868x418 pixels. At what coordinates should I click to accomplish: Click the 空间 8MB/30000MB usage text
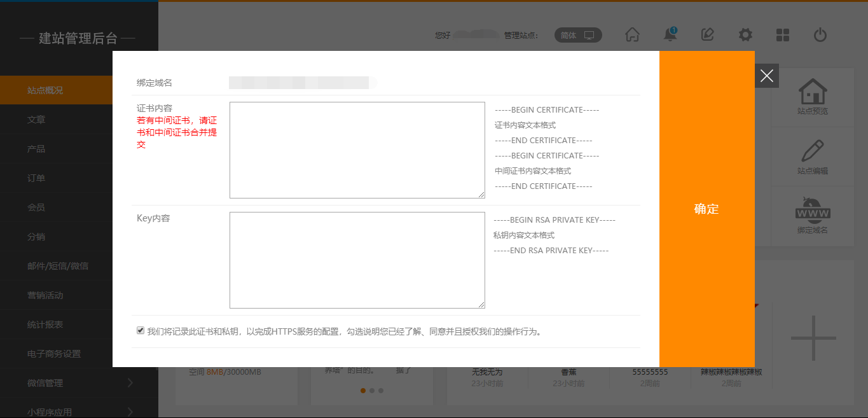point(225,372)
